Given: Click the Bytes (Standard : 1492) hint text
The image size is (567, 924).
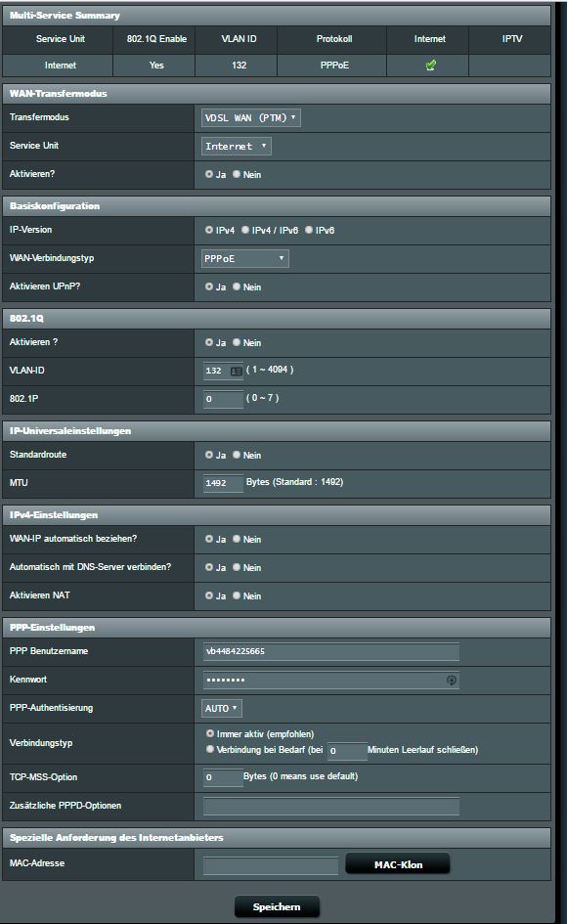Looking at the screenshot, I should (x=294, y=482).
